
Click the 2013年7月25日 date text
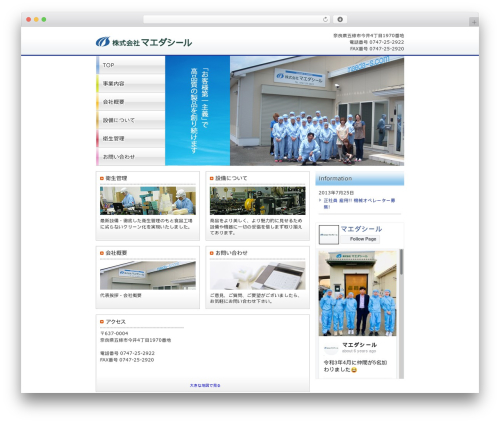[x=336, y=193]
